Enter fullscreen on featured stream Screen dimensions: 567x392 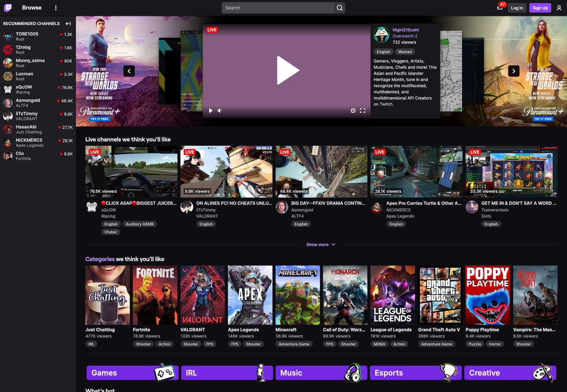click(x=363, y=111)
